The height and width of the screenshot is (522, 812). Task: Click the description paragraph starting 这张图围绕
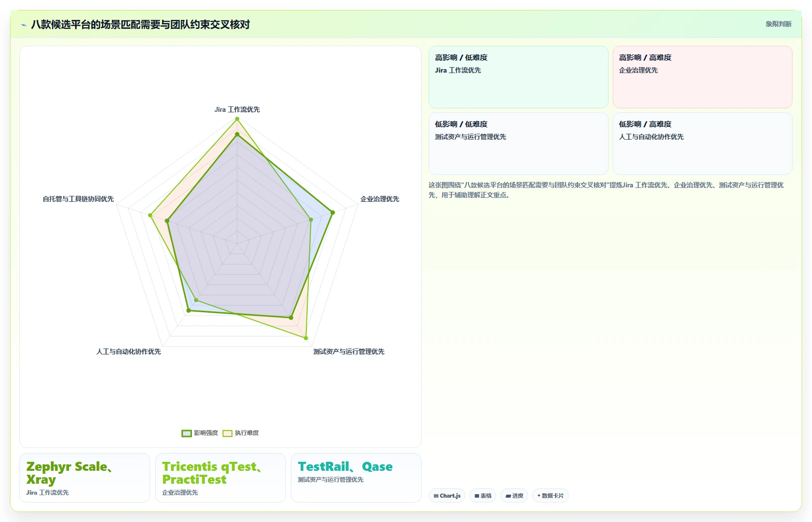click(606, 190)
